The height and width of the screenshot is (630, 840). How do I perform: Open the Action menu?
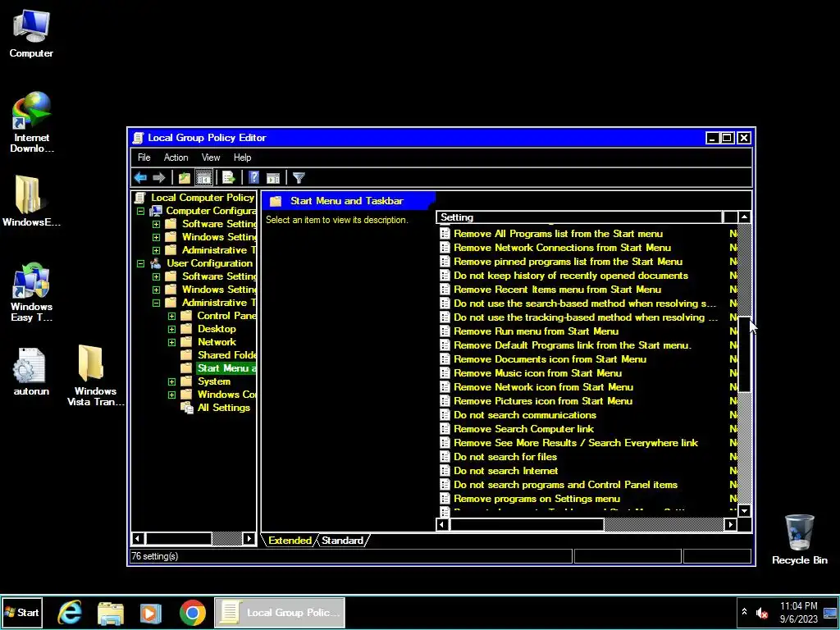[176, 157]
